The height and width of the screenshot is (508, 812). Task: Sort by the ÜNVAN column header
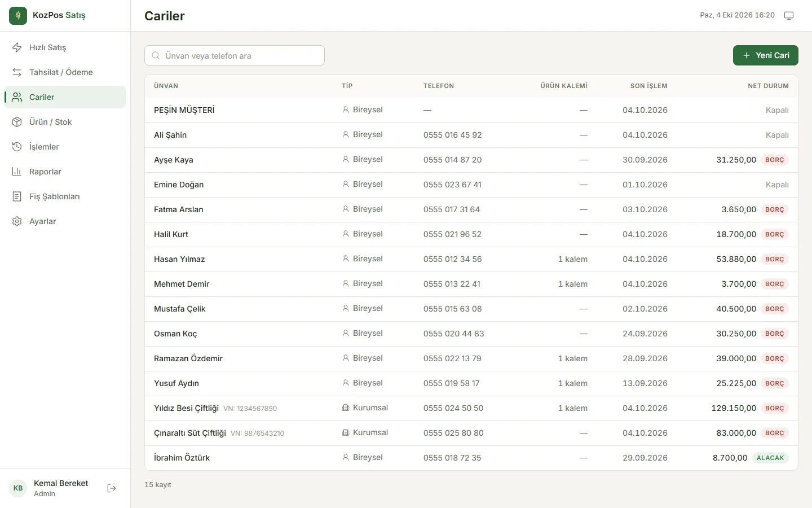coord(166,86)
